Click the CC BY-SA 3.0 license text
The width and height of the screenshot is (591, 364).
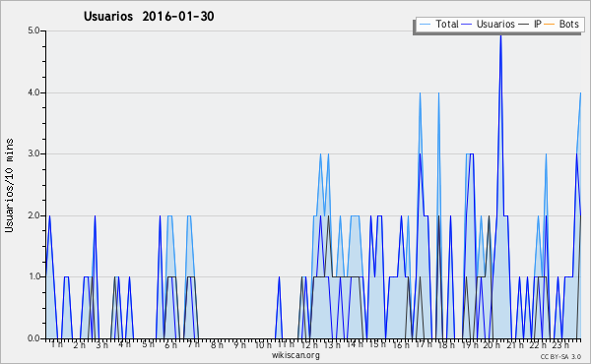tap(560, 357)
